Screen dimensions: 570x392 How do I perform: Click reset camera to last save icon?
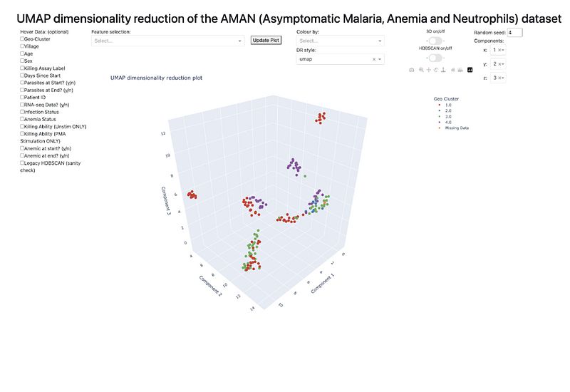click(460, 70)
